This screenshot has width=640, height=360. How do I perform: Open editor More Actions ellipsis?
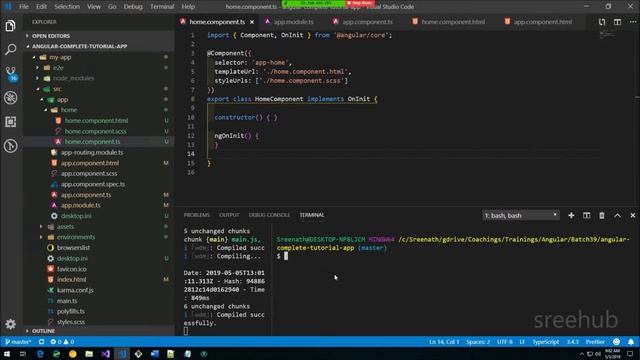point(633,22)
